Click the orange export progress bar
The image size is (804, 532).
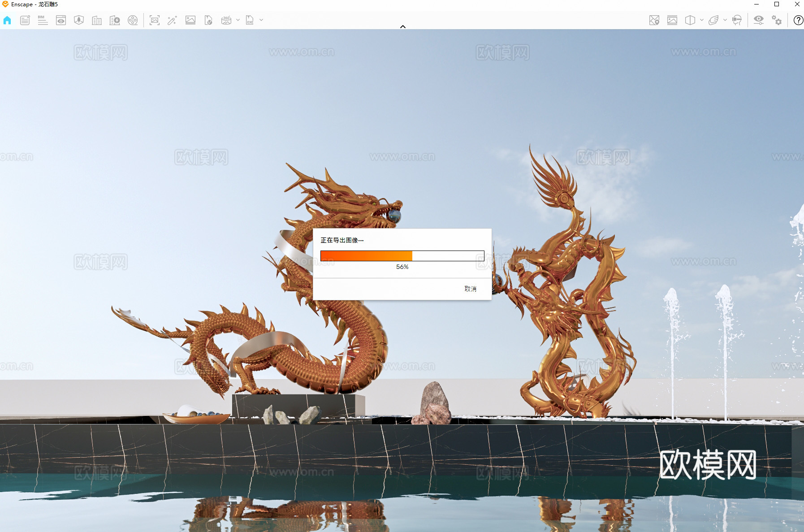[402, 256]
